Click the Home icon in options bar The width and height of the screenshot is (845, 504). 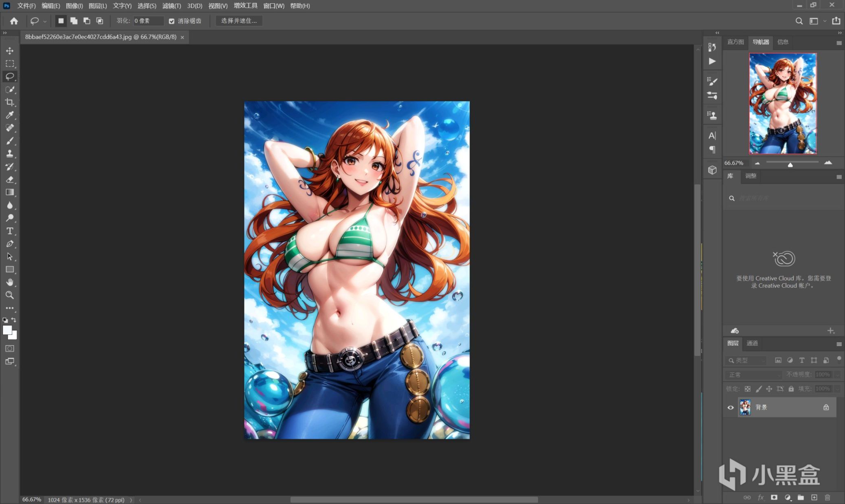pyautogui.click(x=14, y=21)
